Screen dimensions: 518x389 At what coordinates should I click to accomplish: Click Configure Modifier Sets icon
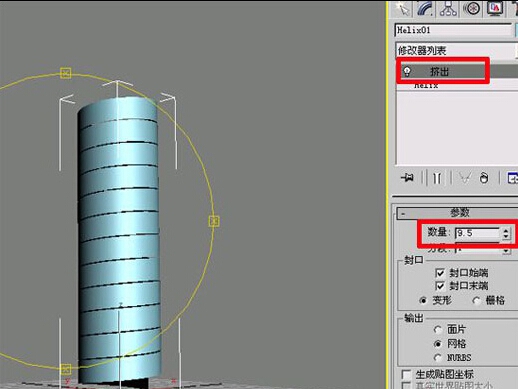pyautogui.click(x=512, y=178)
